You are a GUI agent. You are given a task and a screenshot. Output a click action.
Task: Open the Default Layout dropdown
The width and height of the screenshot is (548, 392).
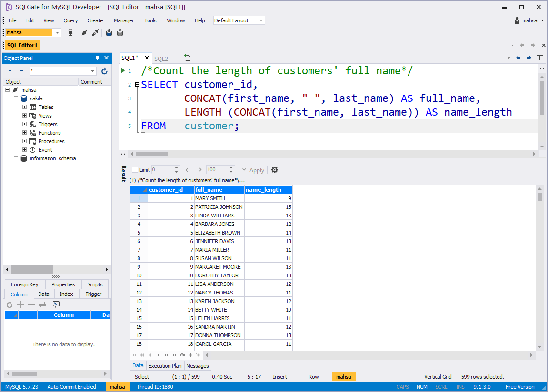261,20
